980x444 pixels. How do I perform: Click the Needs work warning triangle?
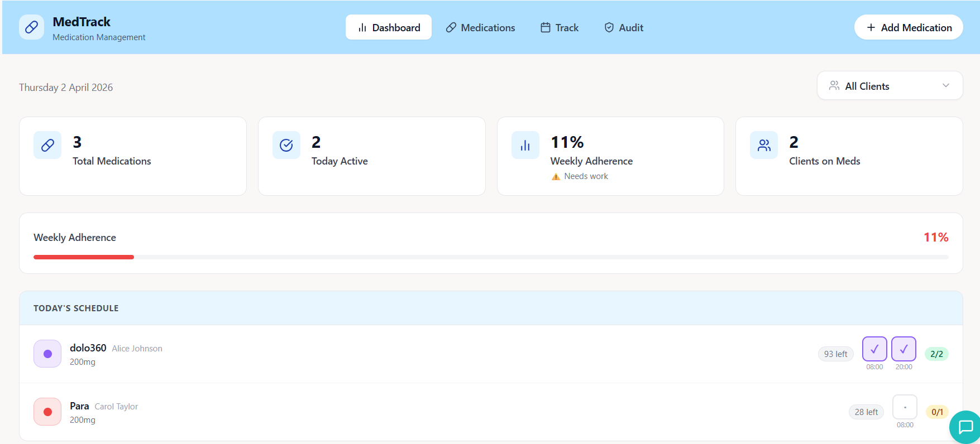click(x=556, y=176)
